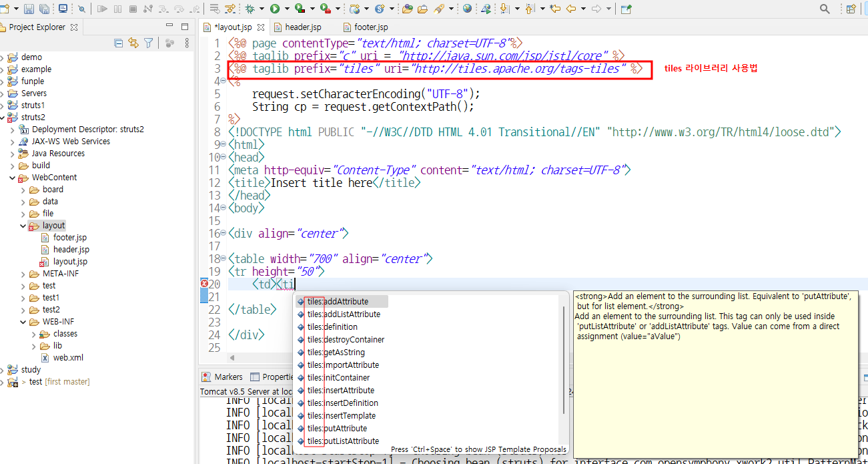Close the *layout.jsp editor tab
This screenshot has height=464, width=868.
261,27
